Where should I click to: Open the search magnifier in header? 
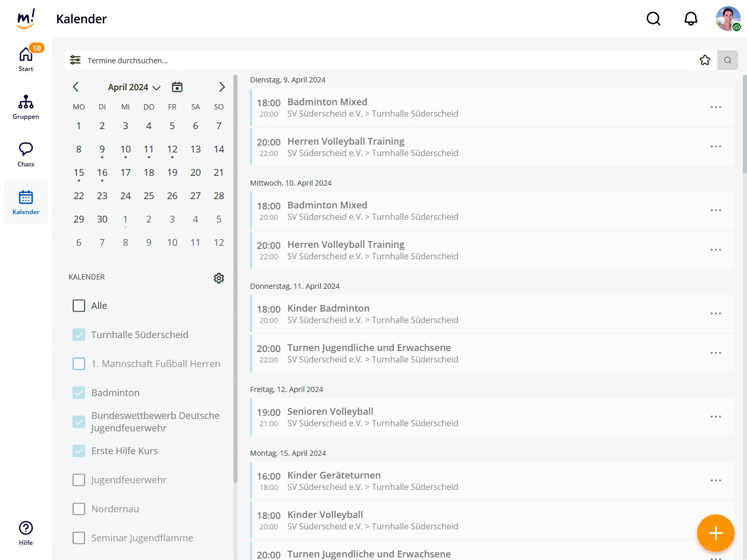[653, 19]
